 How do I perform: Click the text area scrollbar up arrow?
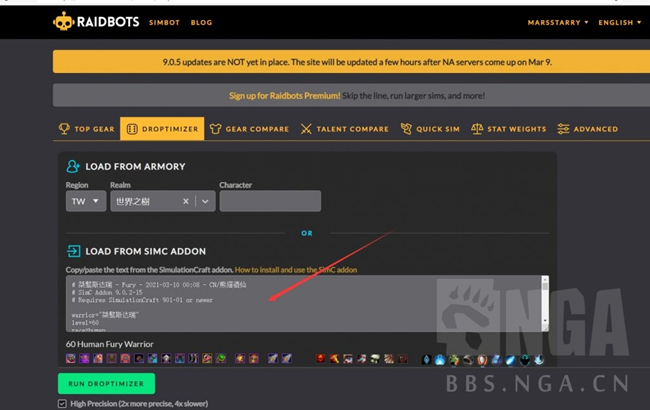point(545,279)
